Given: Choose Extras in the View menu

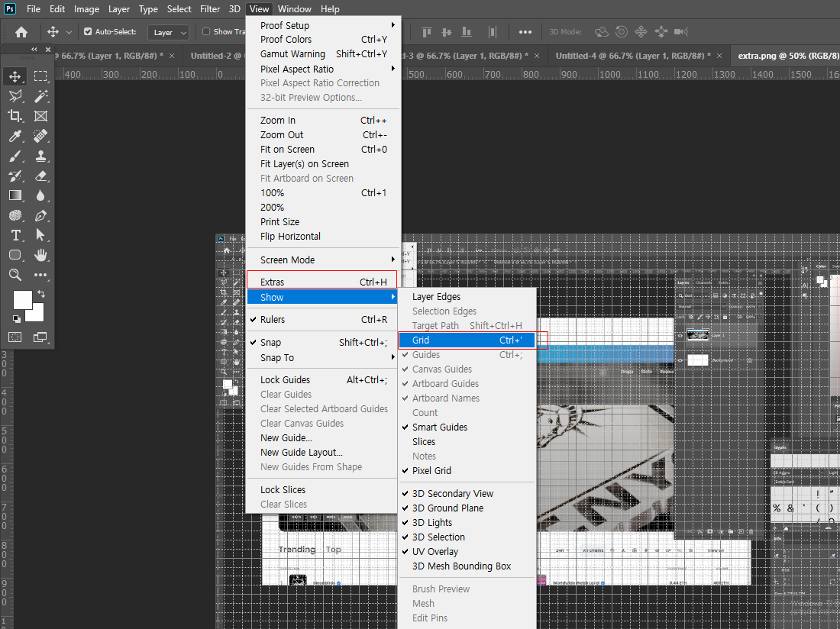Looking at the screenshot, I should [x=323, y=282].
